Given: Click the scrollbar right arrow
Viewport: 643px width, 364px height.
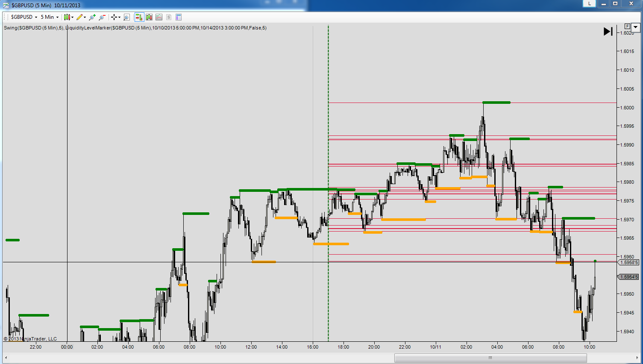Looking at the screenshot, I should point(637,358).
